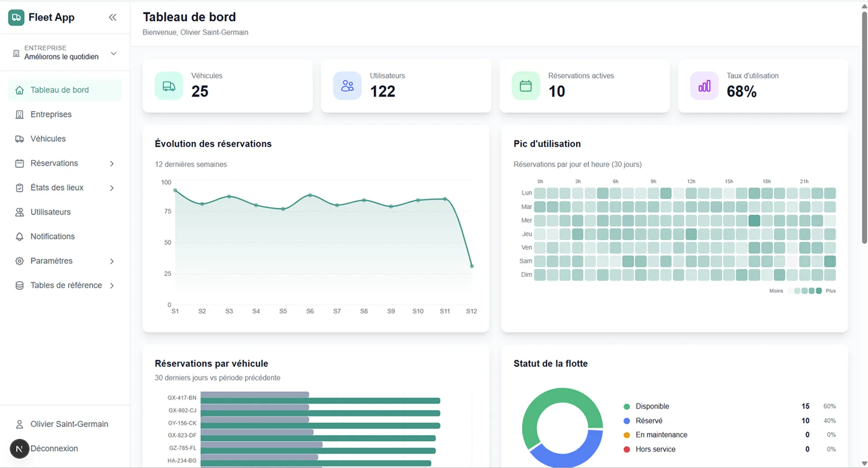
Task: Click the purple chart icon on Taux d'utilisation
Action: pos(704,85)
